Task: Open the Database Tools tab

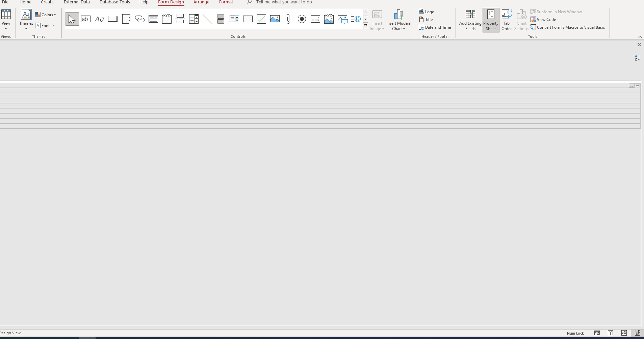Action: (x=115, y=2)
